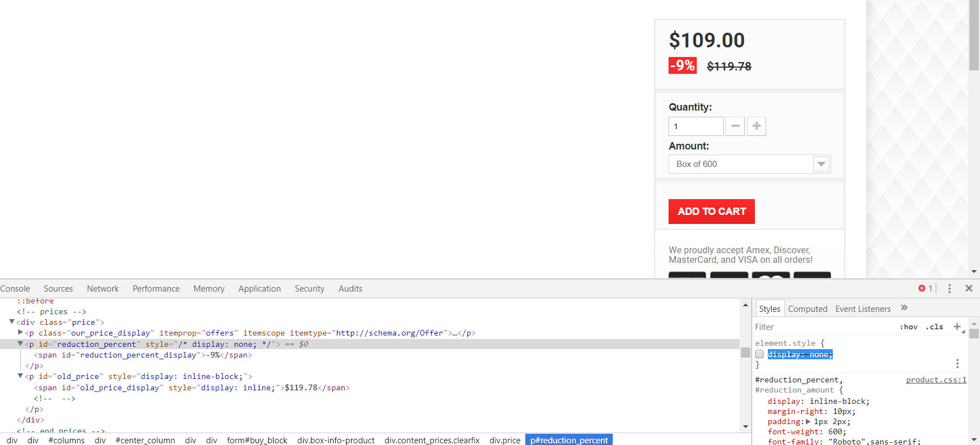Open the Amount 'Box of 600' dropdown
Image resolution: width=980 pixels, height=445 pixels.
coord(749,164)
